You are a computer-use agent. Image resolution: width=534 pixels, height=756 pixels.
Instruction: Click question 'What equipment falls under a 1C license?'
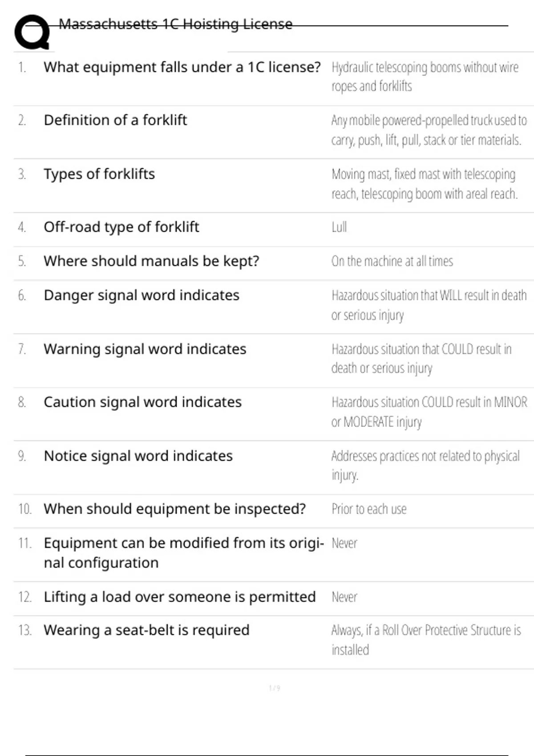click(x=182, y=67)
